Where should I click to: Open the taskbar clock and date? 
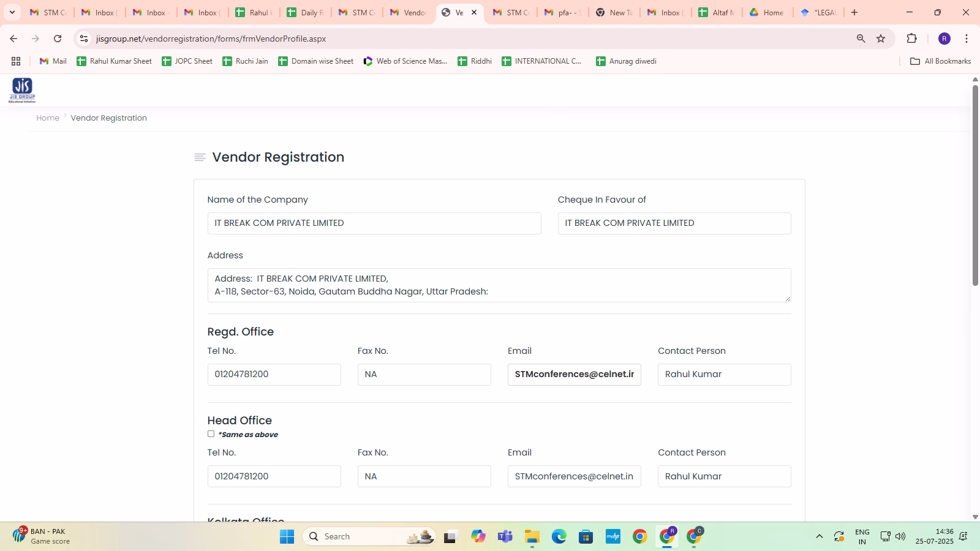click(x=935, y=537)
